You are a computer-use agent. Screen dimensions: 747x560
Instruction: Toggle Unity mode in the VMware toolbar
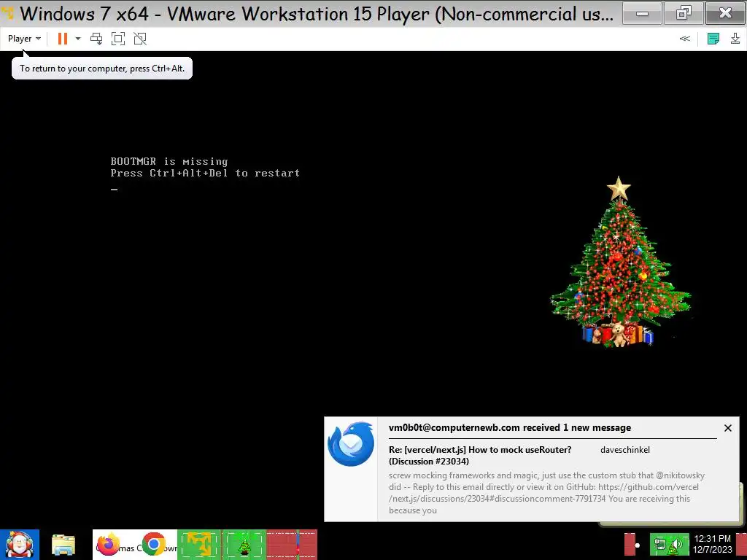tap(140, 39)
